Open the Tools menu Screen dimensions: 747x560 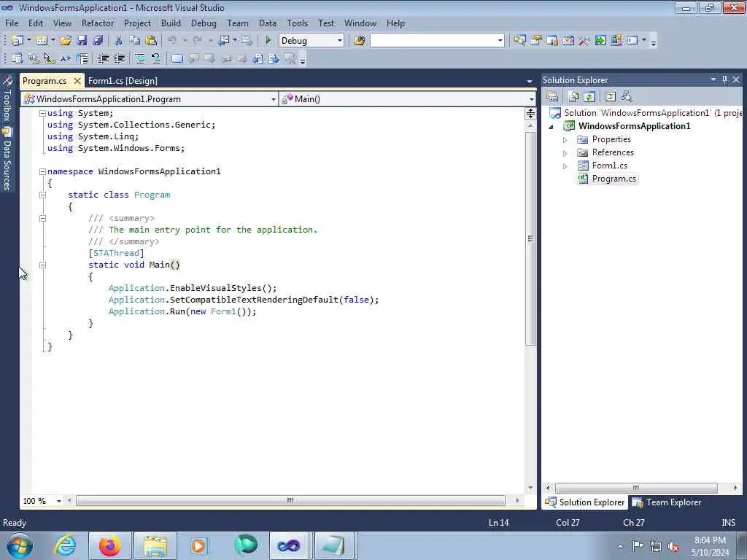point(298,23)
